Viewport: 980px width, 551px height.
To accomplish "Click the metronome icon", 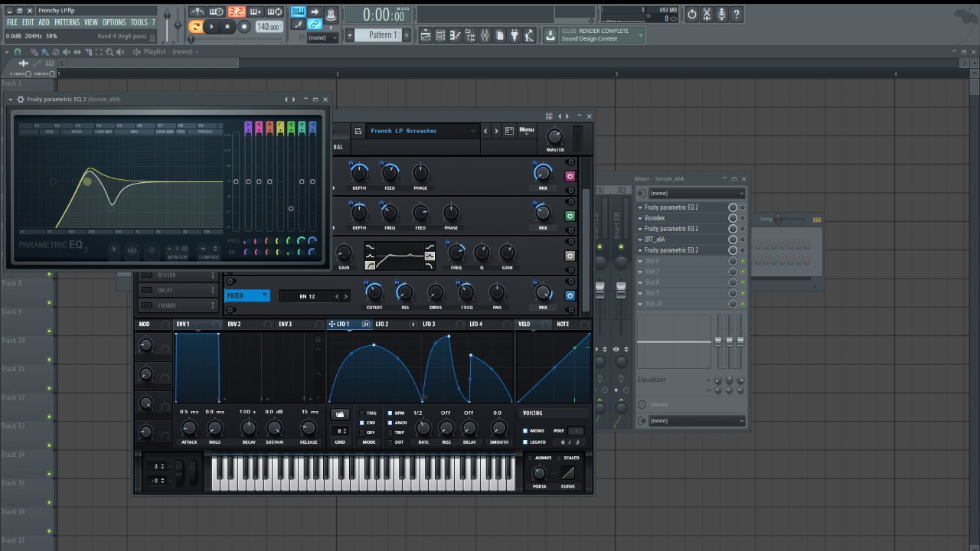I will [197, 11].
